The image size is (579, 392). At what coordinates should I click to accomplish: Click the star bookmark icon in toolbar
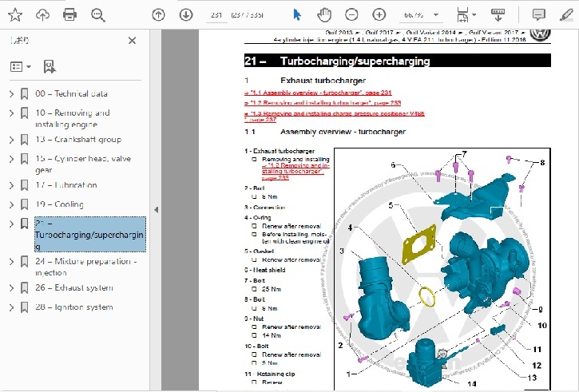tap(15, 14)
